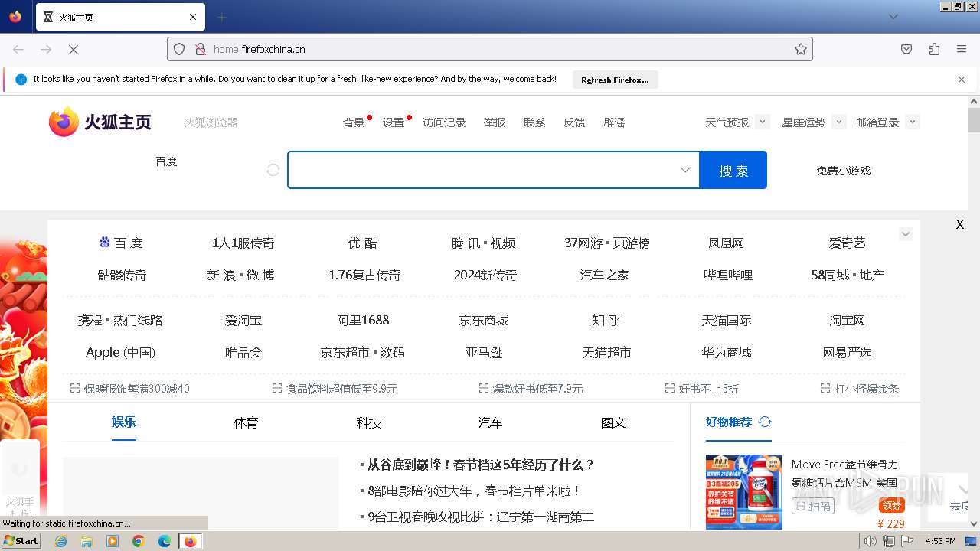The height and width of the screenshot is (551, 980).
Task: Open the Apple (中国) link
Action: click(120, 352)
